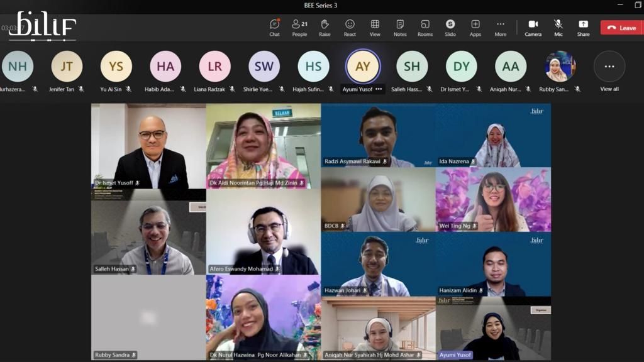
Task: Raise your hand in the meeting
Action: [325, 27]
